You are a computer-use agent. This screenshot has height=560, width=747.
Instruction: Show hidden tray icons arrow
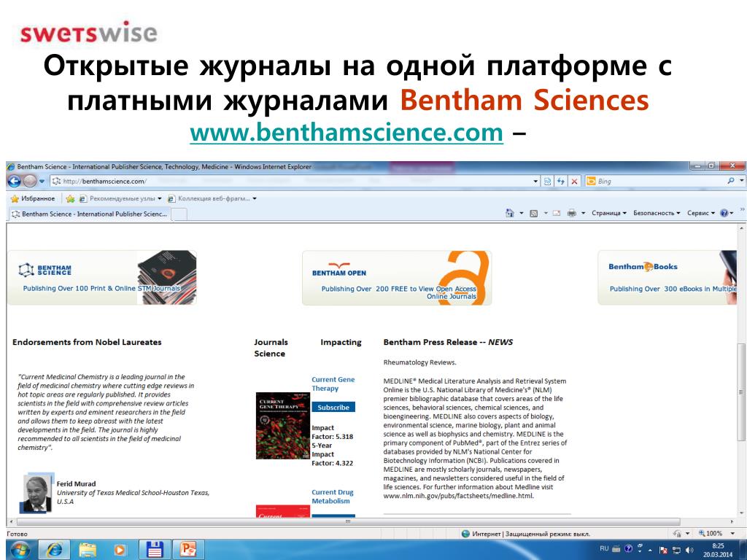click(x=650, y=550)
